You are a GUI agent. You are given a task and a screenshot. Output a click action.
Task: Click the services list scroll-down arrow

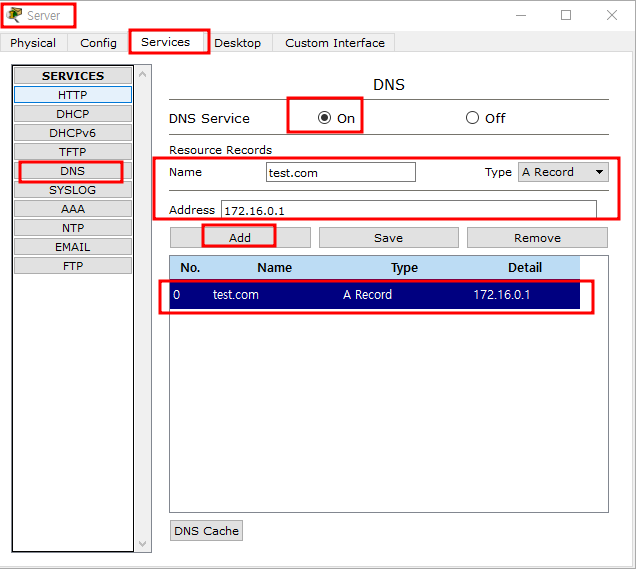pyautogui.click(x=142, y=544)
